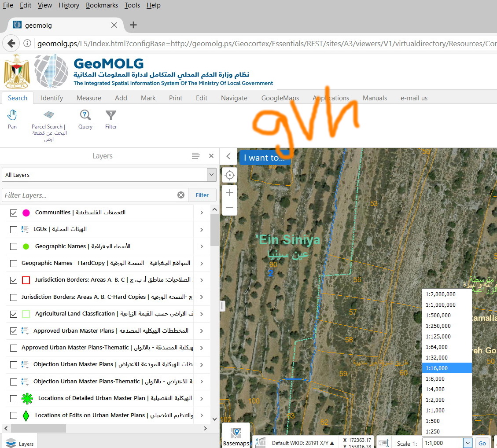Click the Filter button beside layer filter
Viewport: 497px width, 448px height.
coord(202,195)
